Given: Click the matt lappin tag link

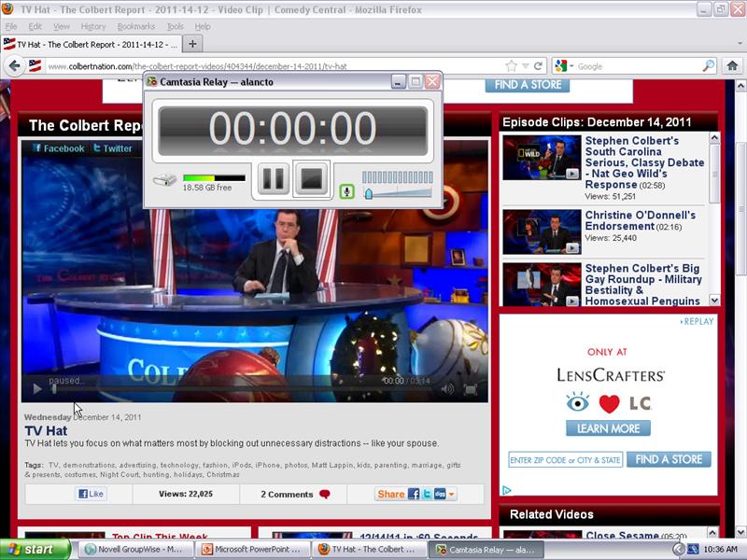Looking at the screenshot, I should point(333,465).
